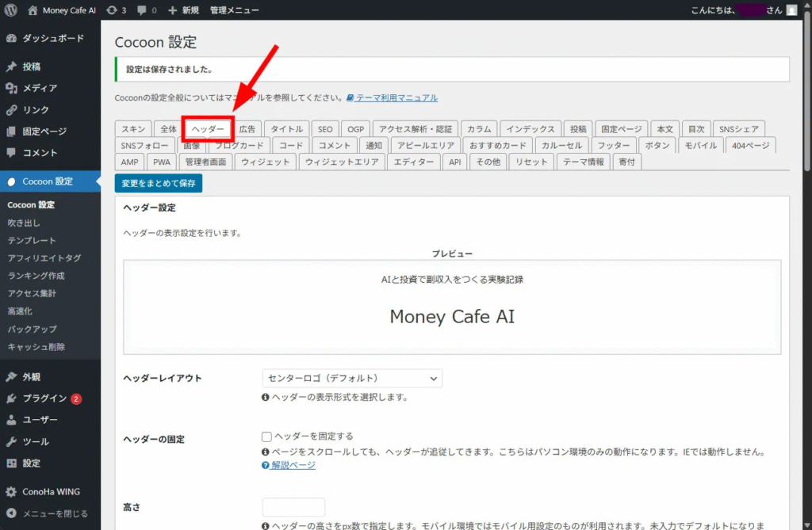This screenshot has height=530, width=812.
Task: Select the ヘッダー tab
Action: coord(208,129)
